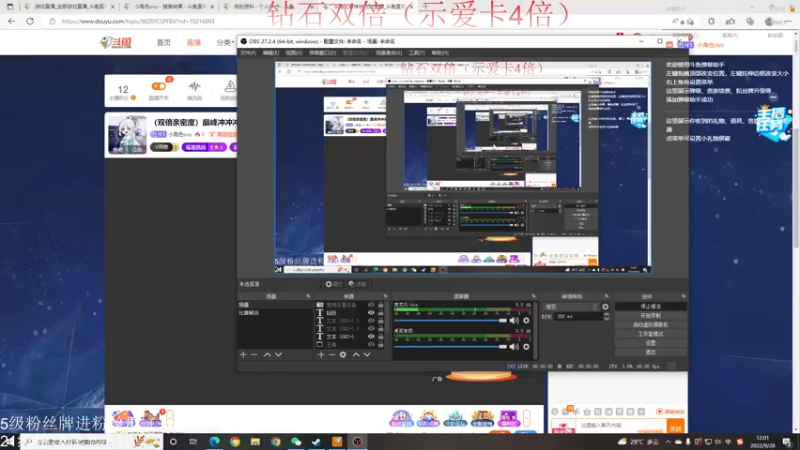Move scene down in OBS Scenes panel
The height and width of the screenshot is (450, 800).
pyautogui.click(x=278, y=355)
